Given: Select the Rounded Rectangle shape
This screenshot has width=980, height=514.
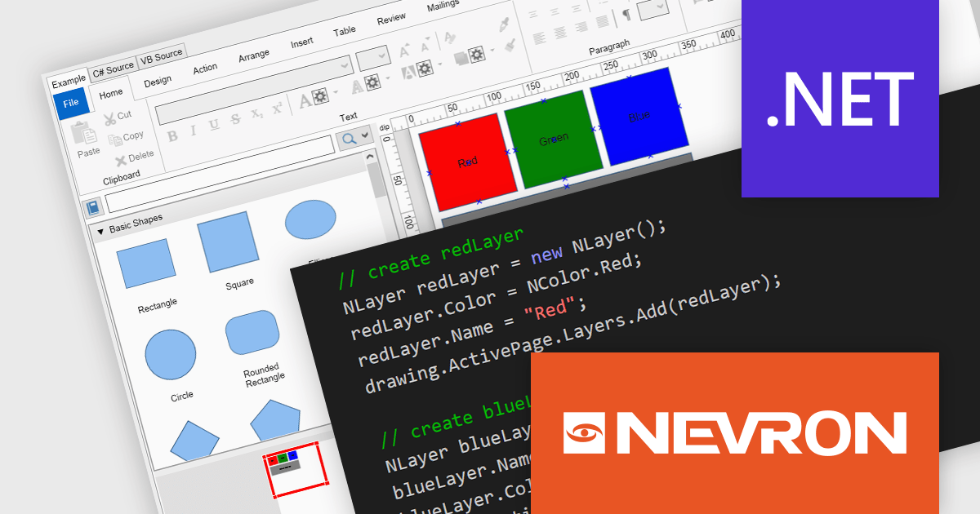Looking at the screenshot, I should coord(252,332).
